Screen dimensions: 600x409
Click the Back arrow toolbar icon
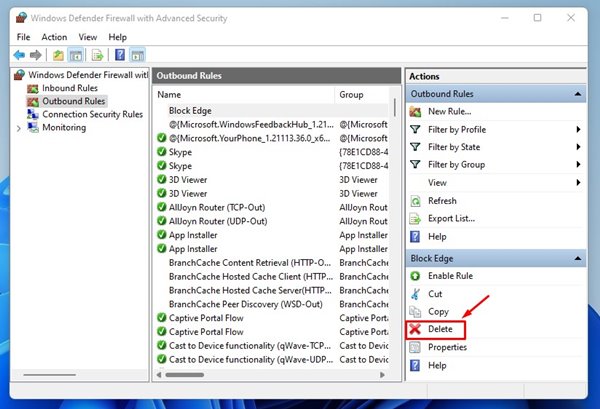pyautogui.click(x=19, y=55)
